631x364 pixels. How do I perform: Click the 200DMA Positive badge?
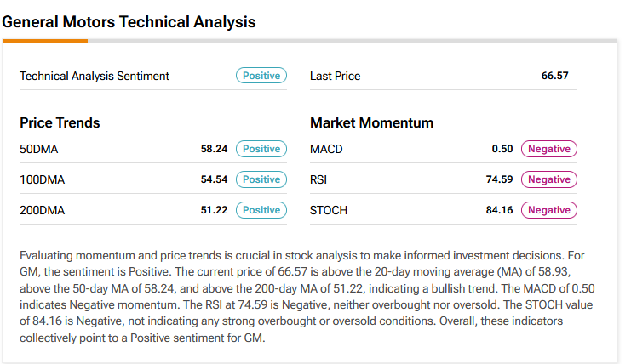coord(261,210)
